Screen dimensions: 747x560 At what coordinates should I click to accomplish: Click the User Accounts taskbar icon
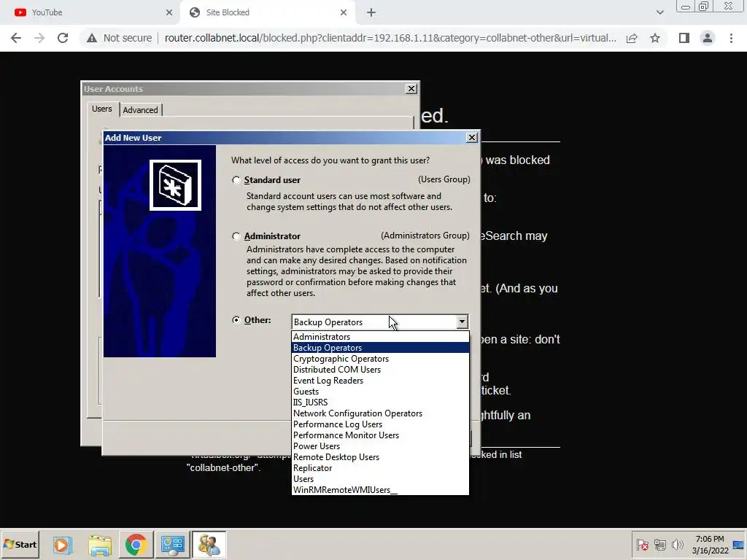tap(209, 544)
